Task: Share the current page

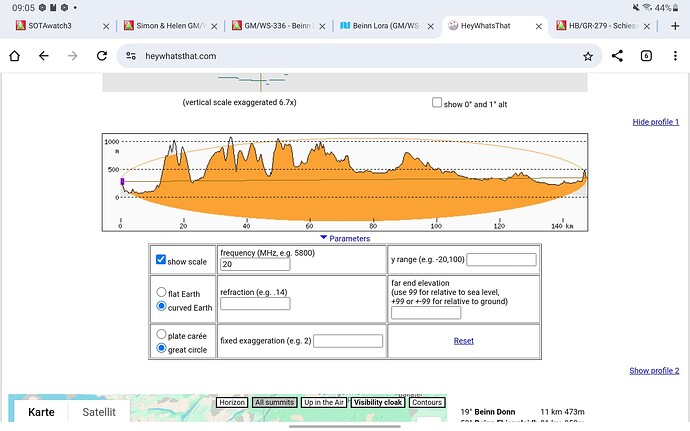Action: tap(617, 56)
